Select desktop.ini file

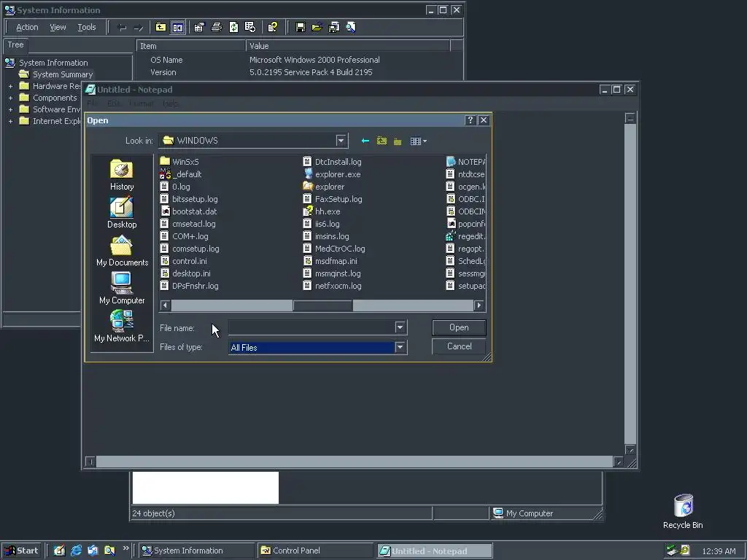[x=185, y=273]
